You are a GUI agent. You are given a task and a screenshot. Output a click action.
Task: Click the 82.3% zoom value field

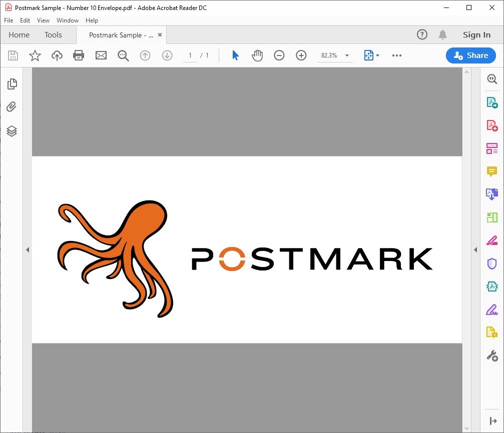click(329, 55)
